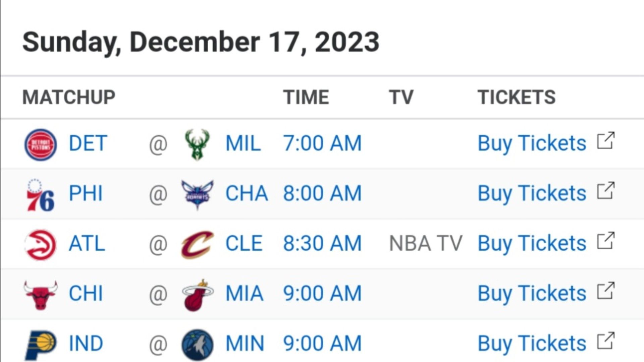Image resolution: width=644 pixels, height=362 pixels.
Task: Click the Milwaukee Bucks deer logo
Action: (x=197, y=144)
